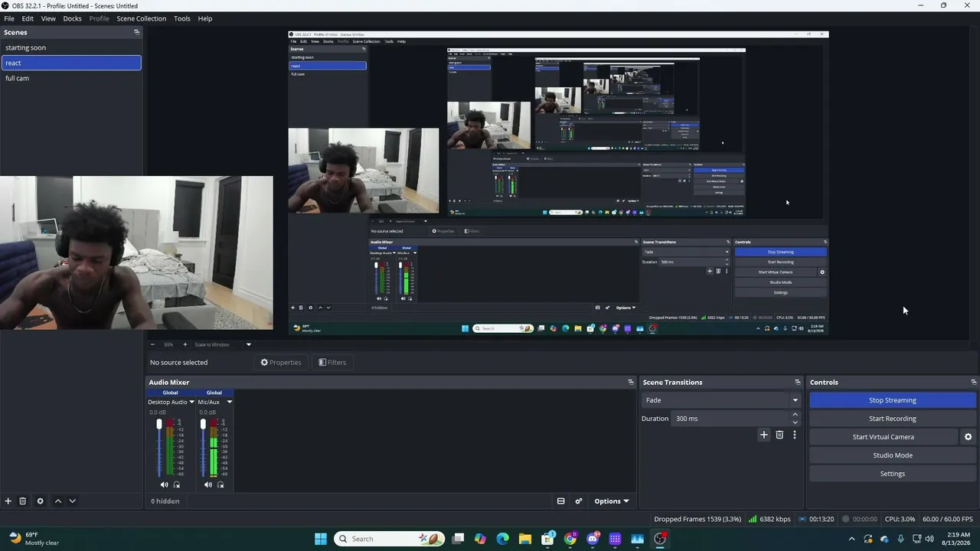This screenshot has height=551, width=980.
Task: Open preview scaling dropdown Scale to Window
Action: 222,344
